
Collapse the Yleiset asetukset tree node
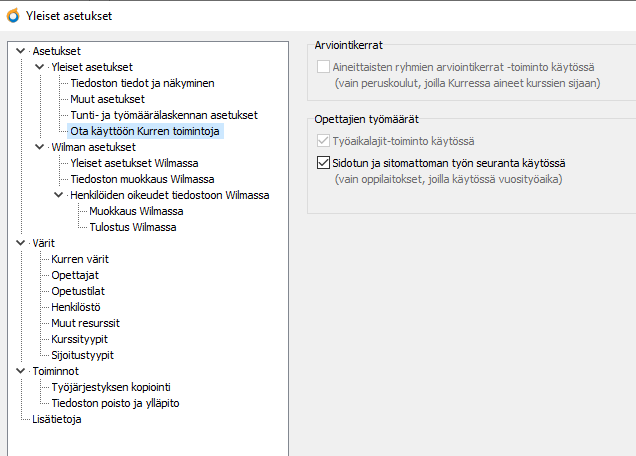40,66
